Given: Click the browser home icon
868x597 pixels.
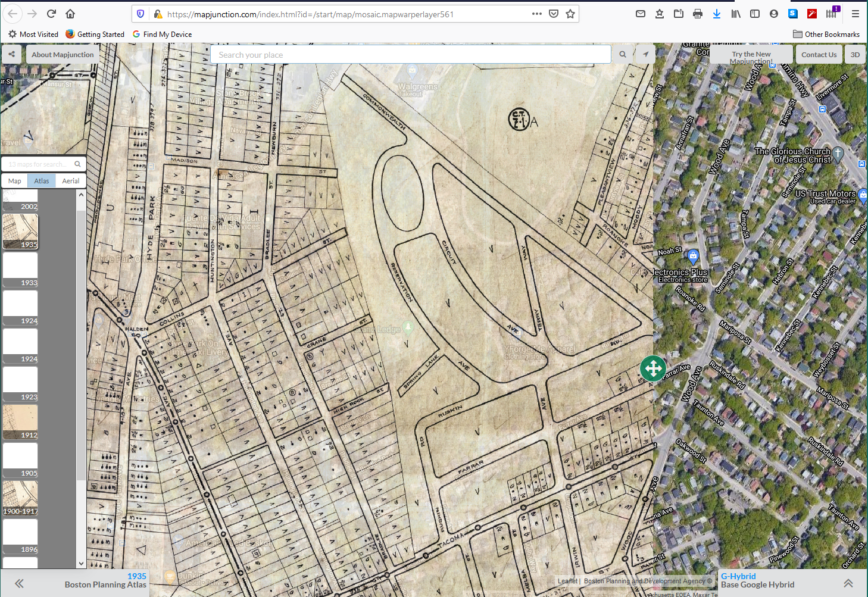Looking at the screenshot, I should pyautogui.click(x=70, y=14).
